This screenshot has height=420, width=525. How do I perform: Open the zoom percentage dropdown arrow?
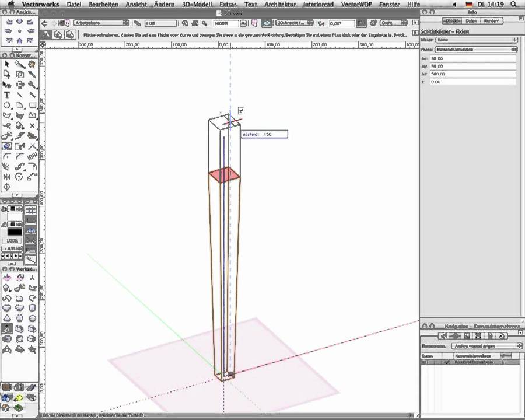243,23
